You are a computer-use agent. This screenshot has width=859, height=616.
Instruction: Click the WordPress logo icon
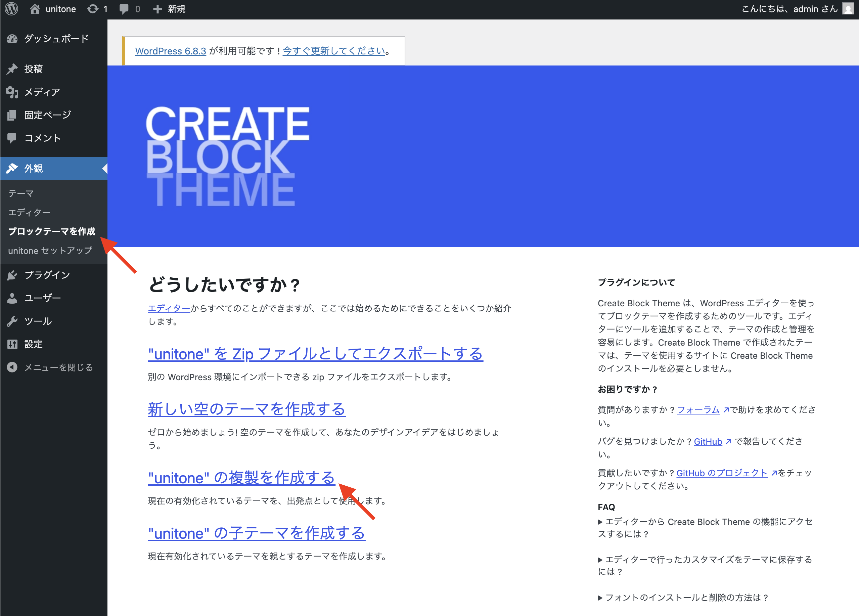12,9
